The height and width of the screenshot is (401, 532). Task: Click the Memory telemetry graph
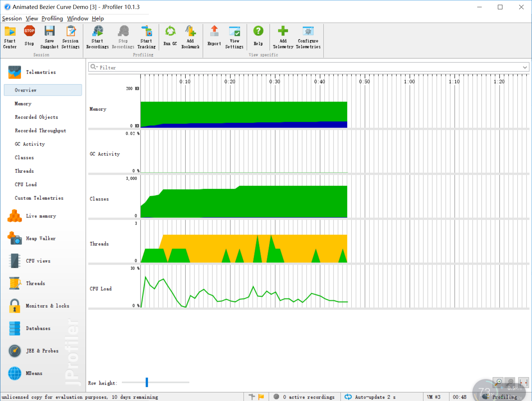(x=244, y=115)
